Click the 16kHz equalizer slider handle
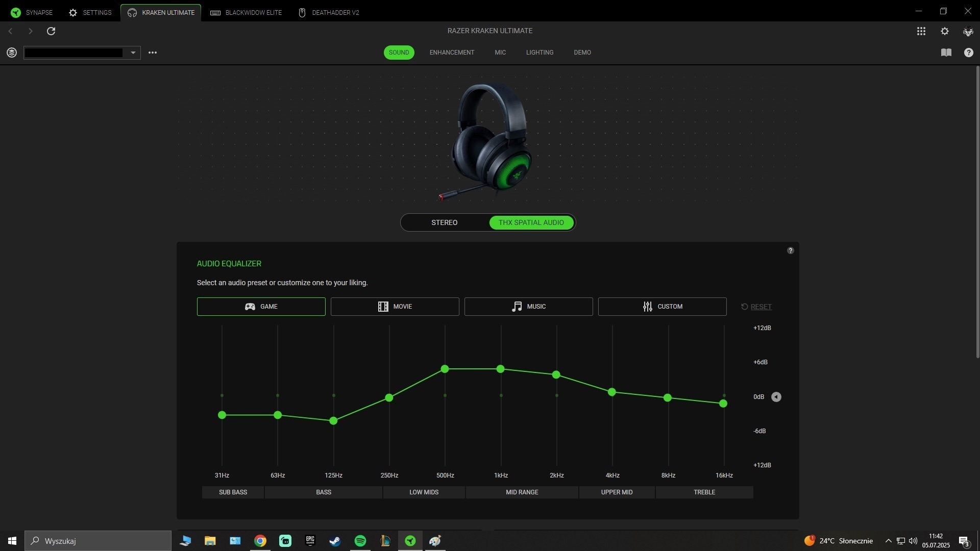 723,404
